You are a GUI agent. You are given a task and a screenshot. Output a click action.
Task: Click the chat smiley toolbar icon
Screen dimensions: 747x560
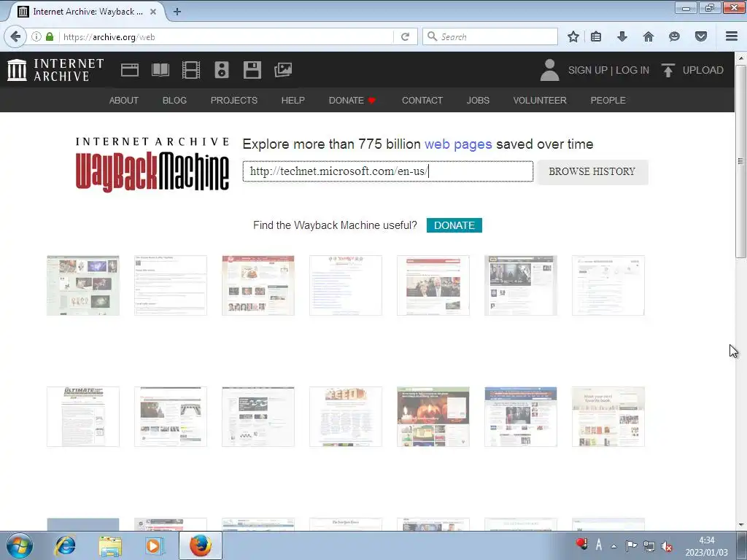click(674, 36)
